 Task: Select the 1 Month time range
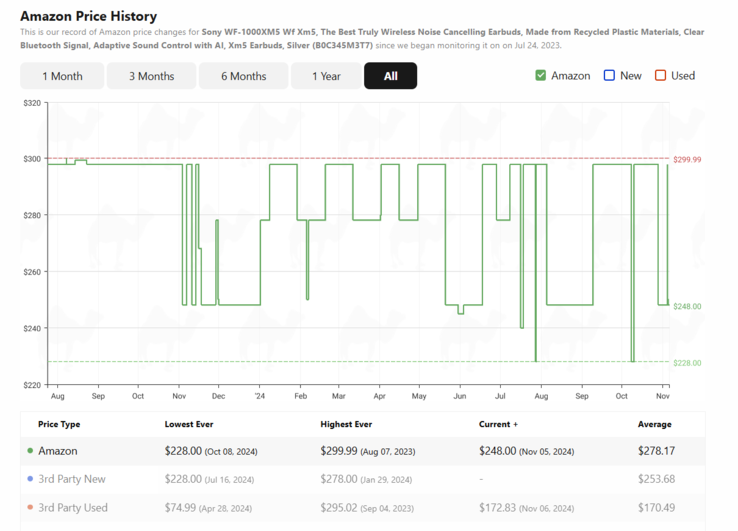[x=62, y=76]
